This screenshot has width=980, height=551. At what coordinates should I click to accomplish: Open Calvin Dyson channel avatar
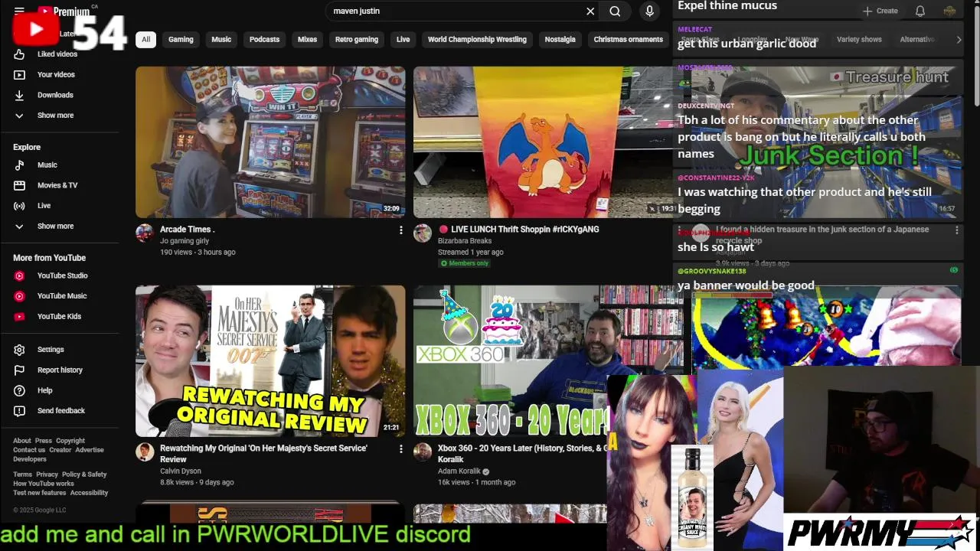[x=145, y=452]
